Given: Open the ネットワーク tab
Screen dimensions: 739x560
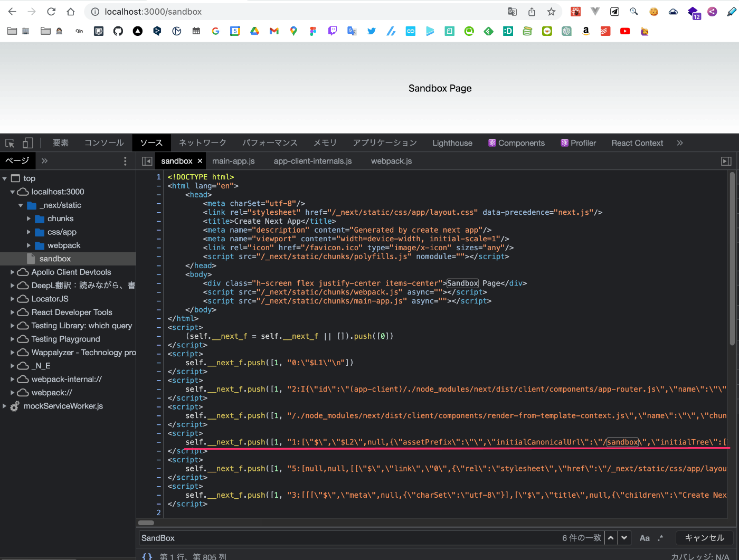Looking at the screenshot, I should point(203,143).
